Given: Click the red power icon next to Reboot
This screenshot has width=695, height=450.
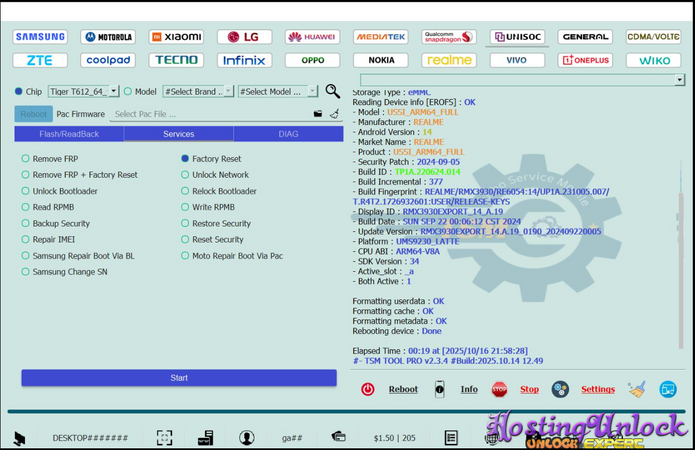Looking at the screenshot, I should [x=367, y=389].
